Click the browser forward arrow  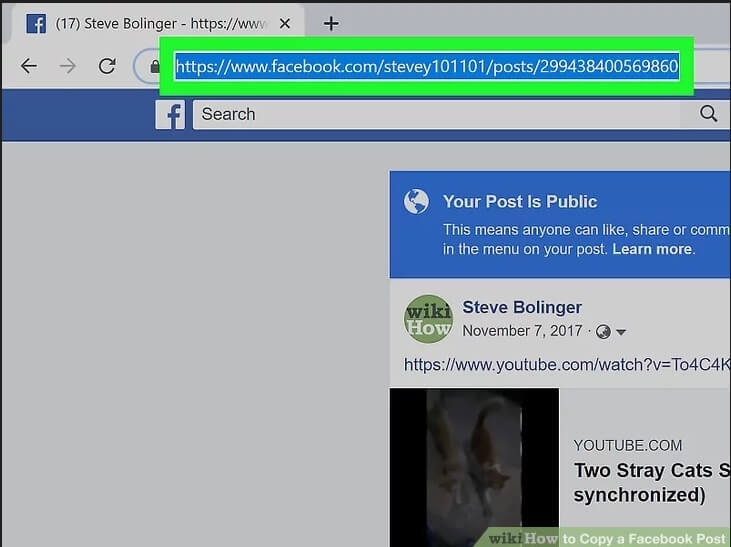coord(68,66)
